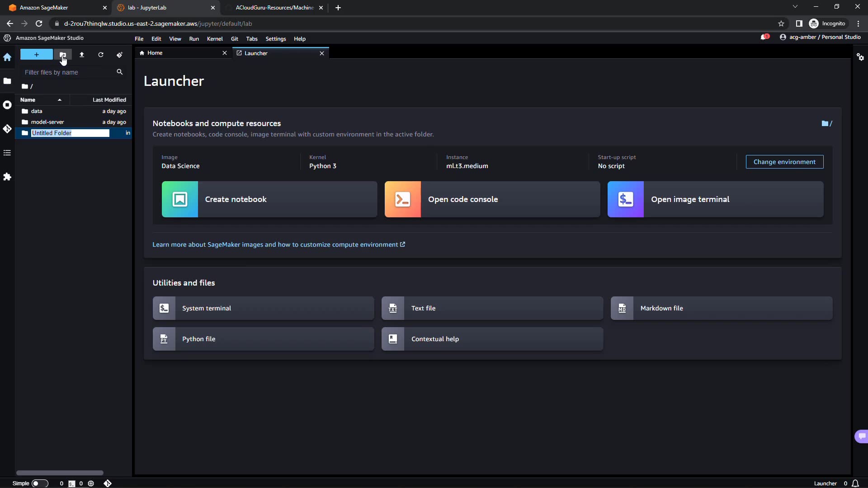
Task: Open the Git clone toolbar icon
Action: click(119, 55)
